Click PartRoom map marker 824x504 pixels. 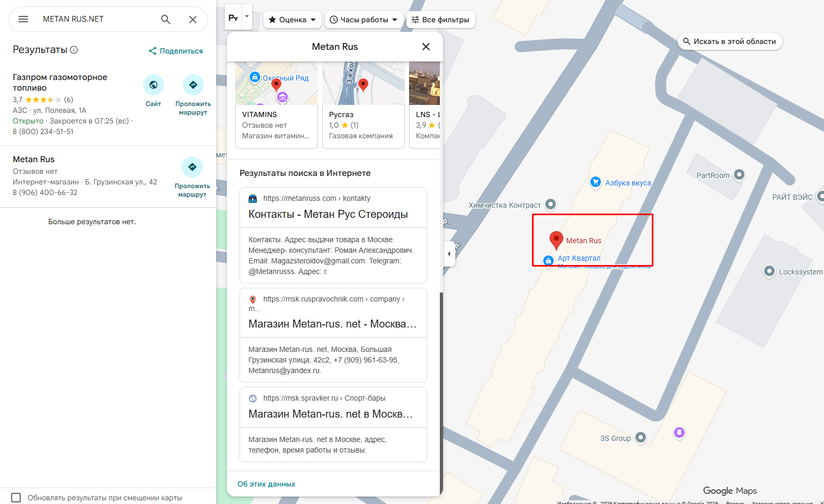(x=739, y=174)
